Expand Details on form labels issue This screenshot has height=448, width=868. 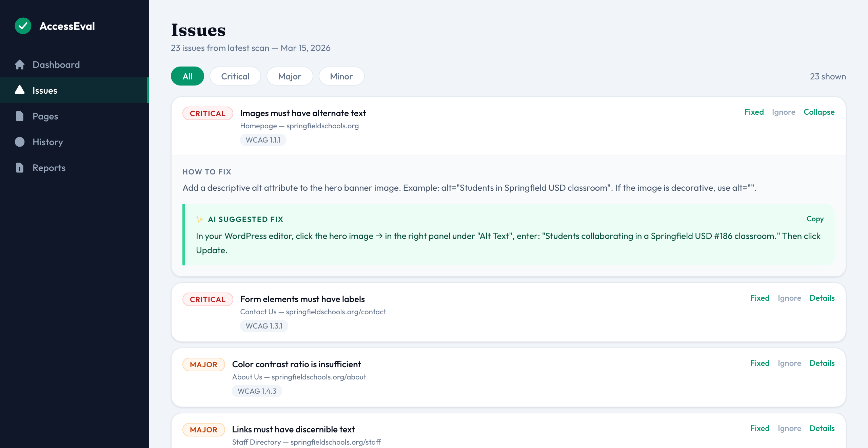coord(822,298)
